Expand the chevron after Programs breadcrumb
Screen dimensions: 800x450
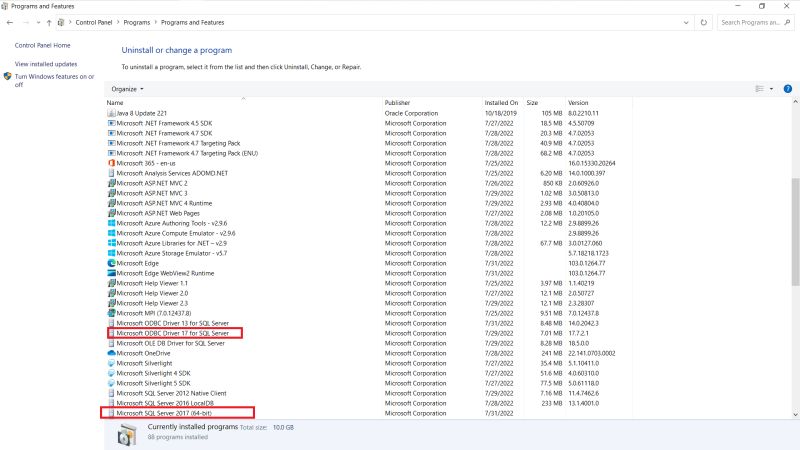coord(156,22)
